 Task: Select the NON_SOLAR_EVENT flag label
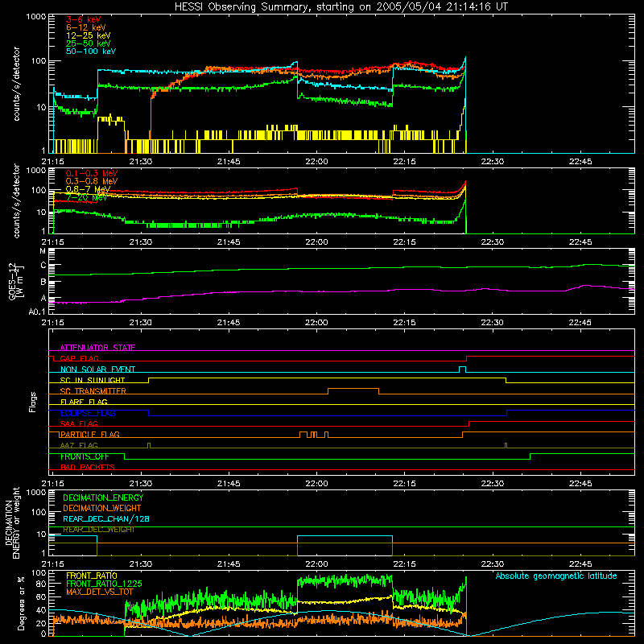point(97,369)
